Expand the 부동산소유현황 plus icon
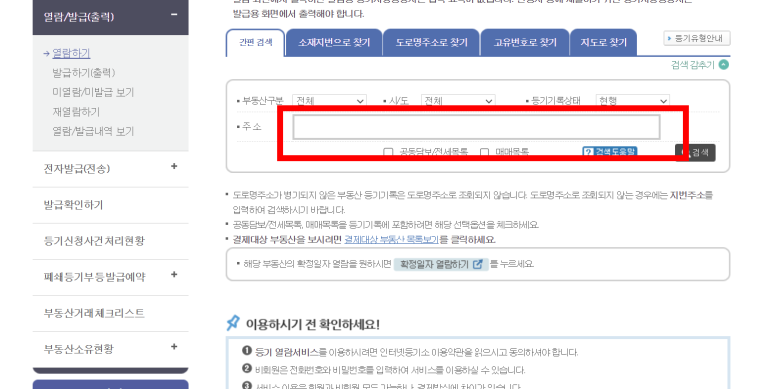773x389 pixels. (x=174, y=347)
